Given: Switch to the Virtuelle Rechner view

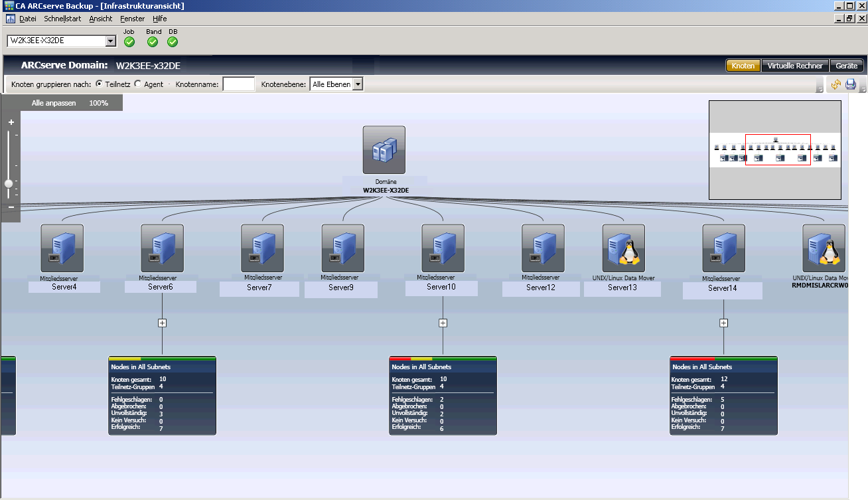Looking at the screenshot, I should (x=796, y=66).
